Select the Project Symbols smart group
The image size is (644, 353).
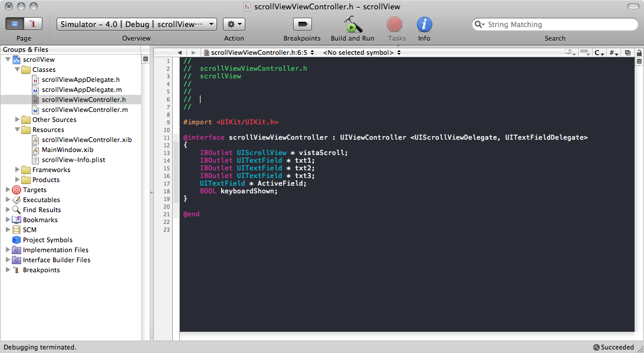[47, 240]
